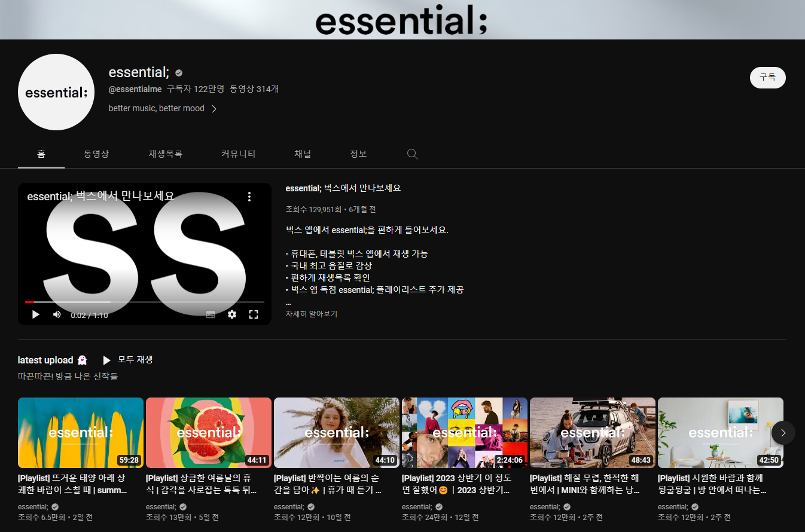
Task: Click the verified badge beside channel name
Action: pos(179,73)
